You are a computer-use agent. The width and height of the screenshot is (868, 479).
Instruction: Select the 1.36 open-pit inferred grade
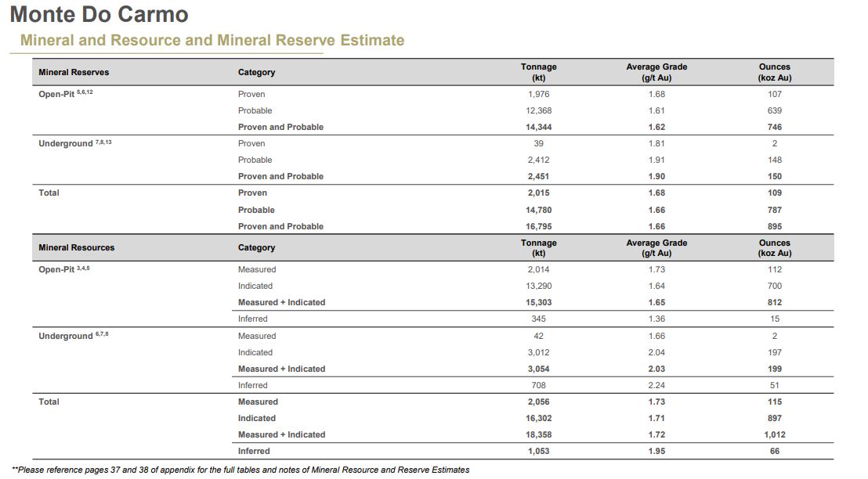click(656, 319)
